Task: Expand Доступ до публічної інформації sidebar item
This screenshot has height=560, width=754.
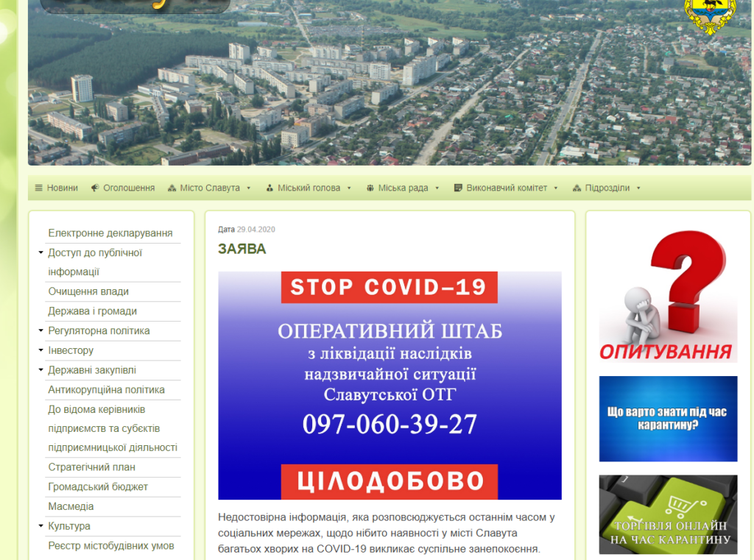Action: click(40, 253)
